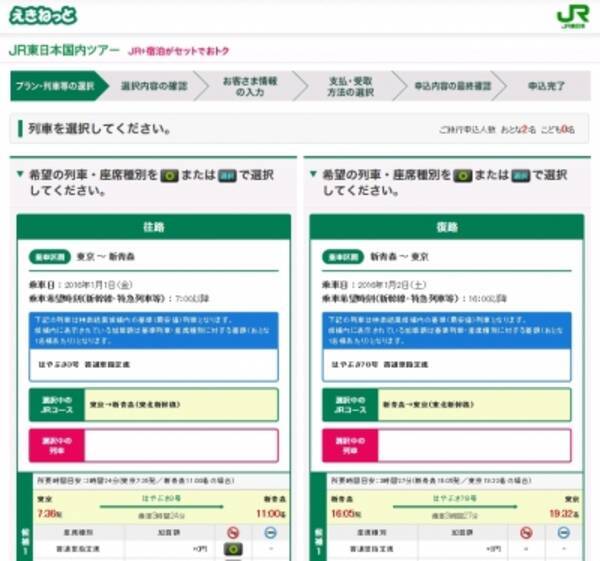This screenshot has height=561, width=600.
Task: Click the 列車を選択してください heading
Action: coord(99,129)
